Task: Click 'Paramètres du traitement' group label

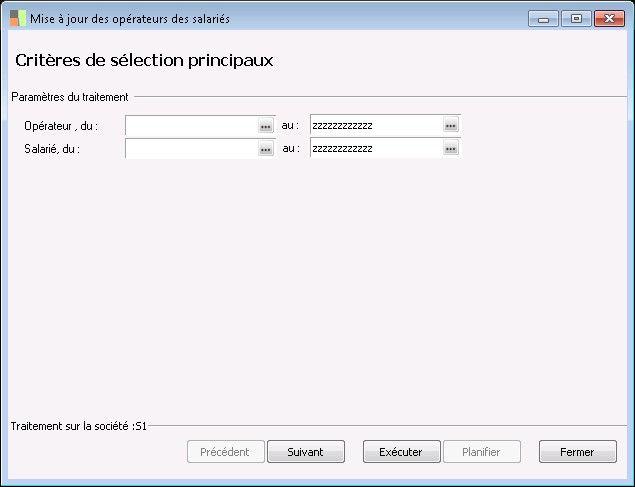Action: pos(70,97)
